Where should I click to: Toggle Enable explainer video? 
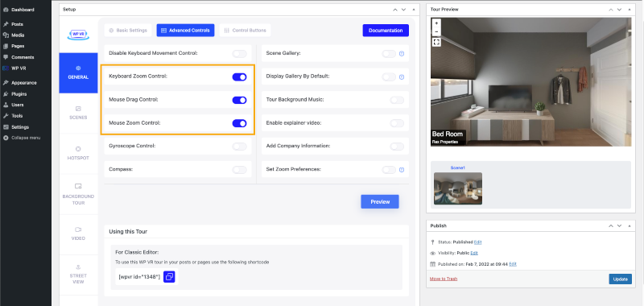pos(397,123)
